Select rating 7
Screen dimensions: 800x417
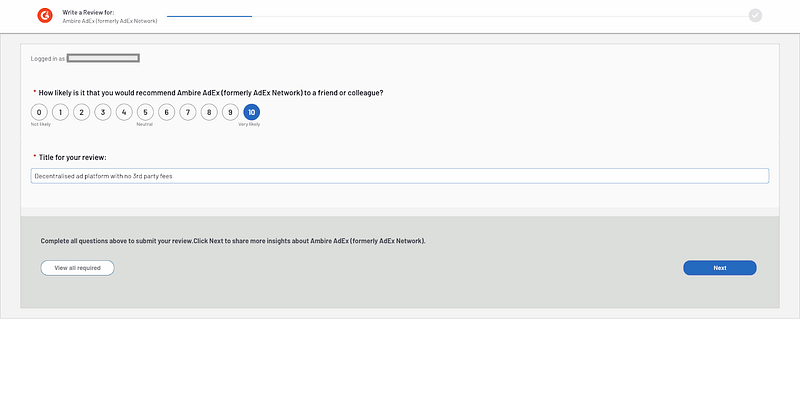point(188,112)
